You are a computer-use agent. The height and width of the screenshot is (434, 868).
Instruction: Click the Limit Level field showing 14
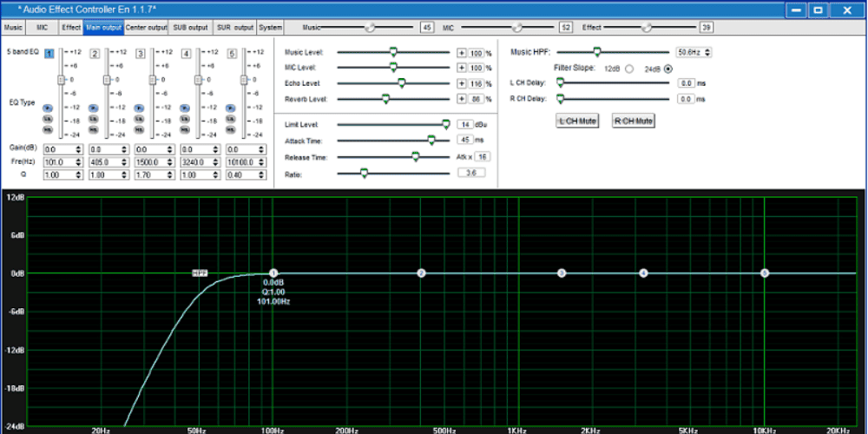click(x=465, y=124)
